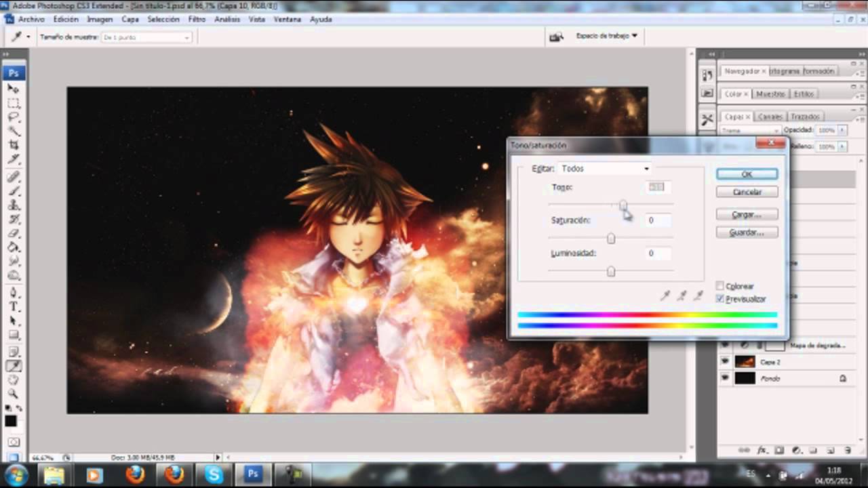
Task: Open the Tamaño de muestra dropdown
Action: coord(146,37)
